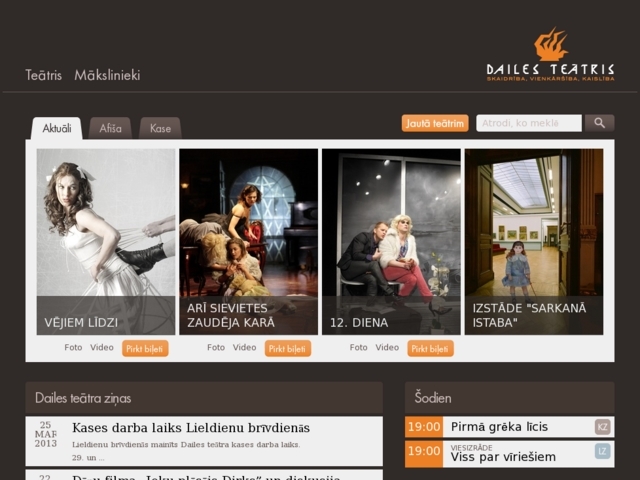Viewport: 640px width, 480px height.
Task: Open the Teātris menu
Action: [x=43, y=75]
